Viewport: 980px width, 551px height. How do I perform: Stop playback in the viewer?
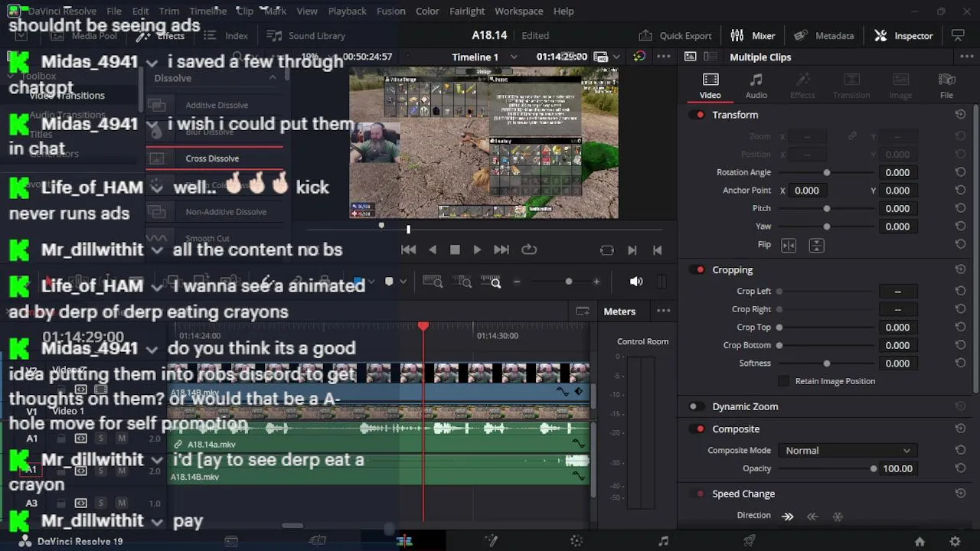[x=455, y=249]
